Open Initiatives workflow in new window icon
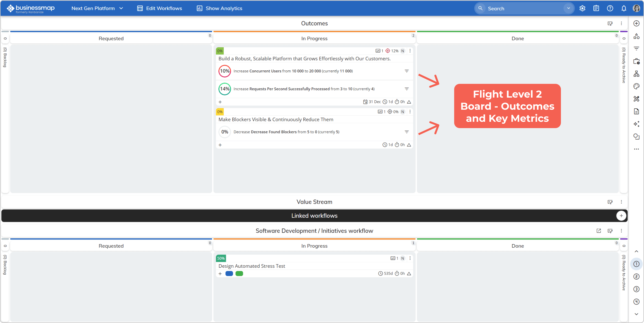The width and height of the screenshot is (644, 323). click(599, 231)
